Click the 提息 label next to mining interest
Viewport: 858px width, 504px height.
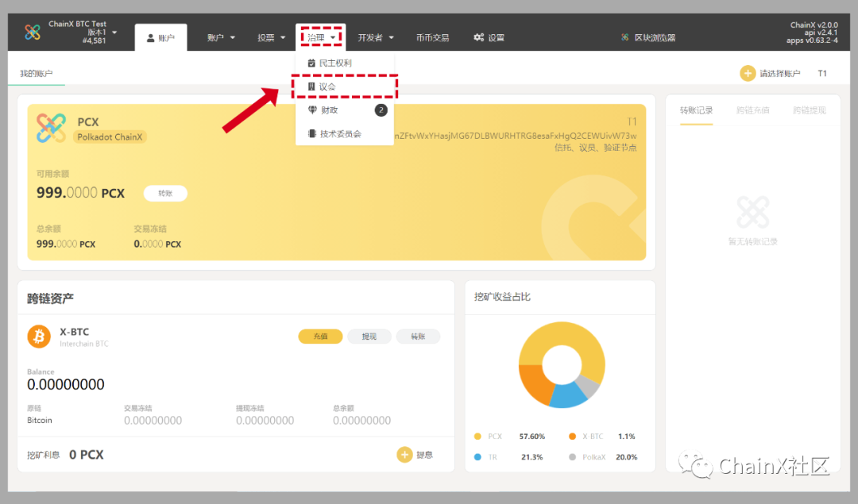tap(424, 455)
